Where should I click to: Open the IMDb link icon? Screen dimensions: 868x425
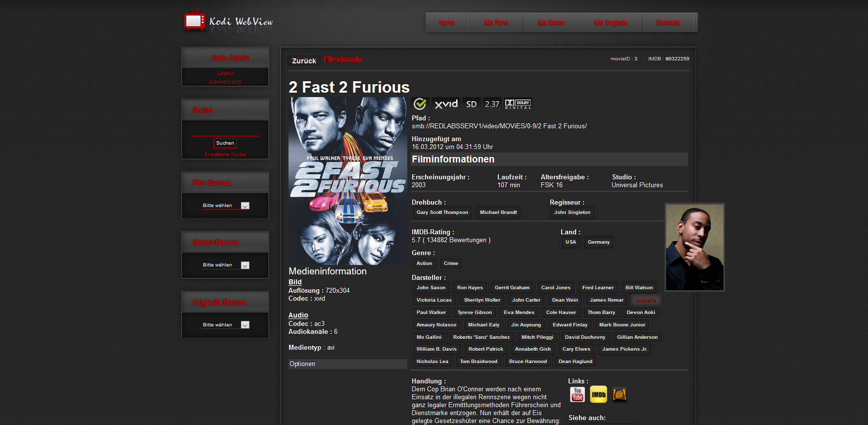[598, 394]
